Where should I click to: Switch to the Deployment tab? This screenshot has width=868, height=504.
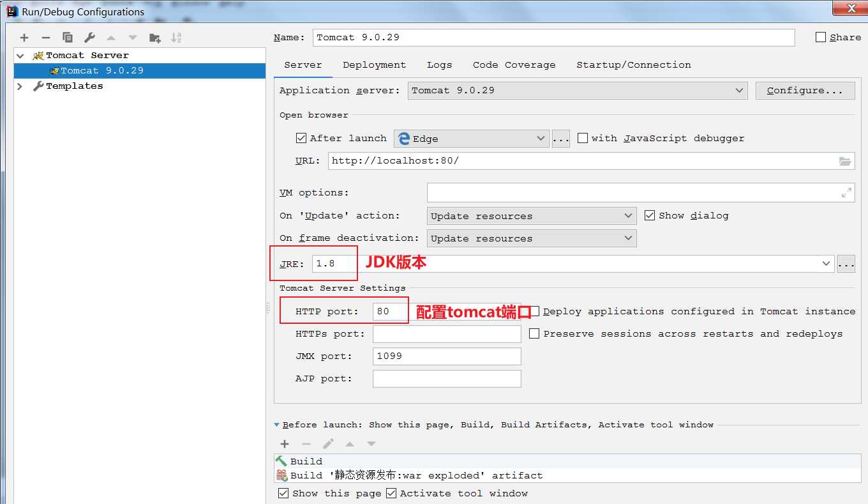[x=374, y=65]
